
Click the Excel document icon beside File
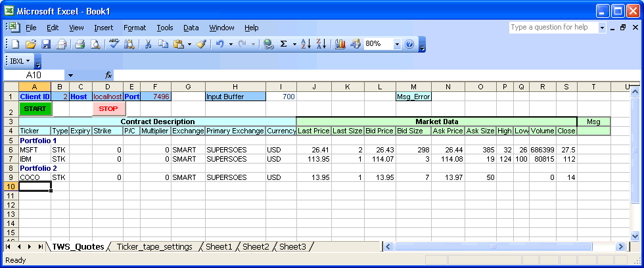[14, 28]
